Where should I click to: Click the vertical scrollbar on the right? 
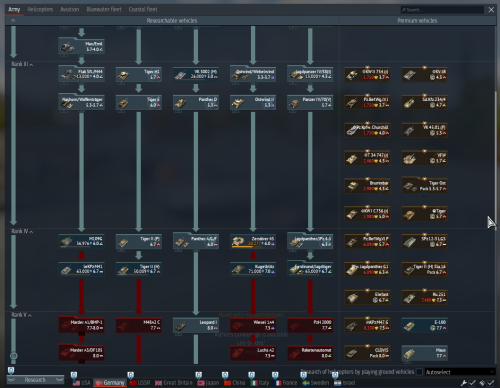coord(496,160)
